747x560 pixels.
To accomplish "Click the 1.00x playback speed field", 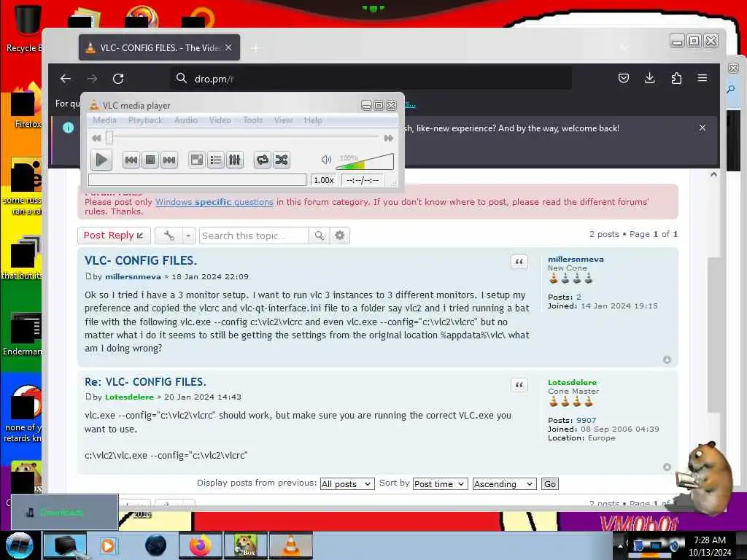I will pos(323,180).
